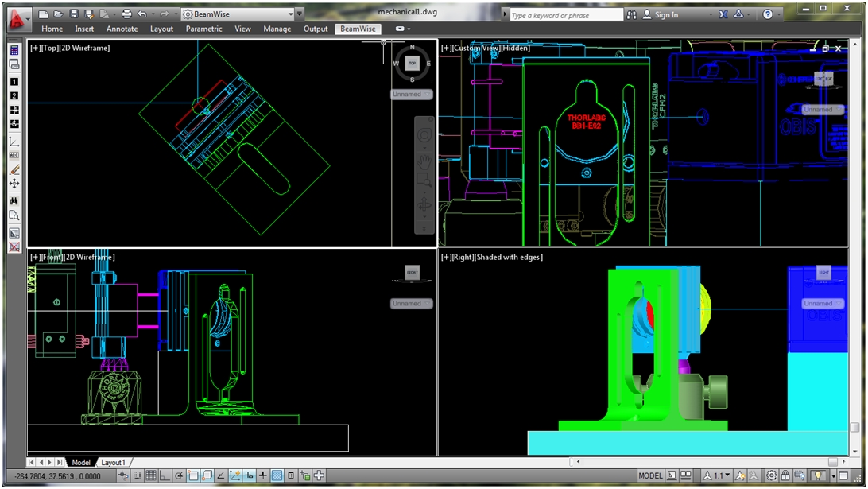Open the annotation scale 1:1 dropdown
This screenshot has height=489, width=868.
717,475
